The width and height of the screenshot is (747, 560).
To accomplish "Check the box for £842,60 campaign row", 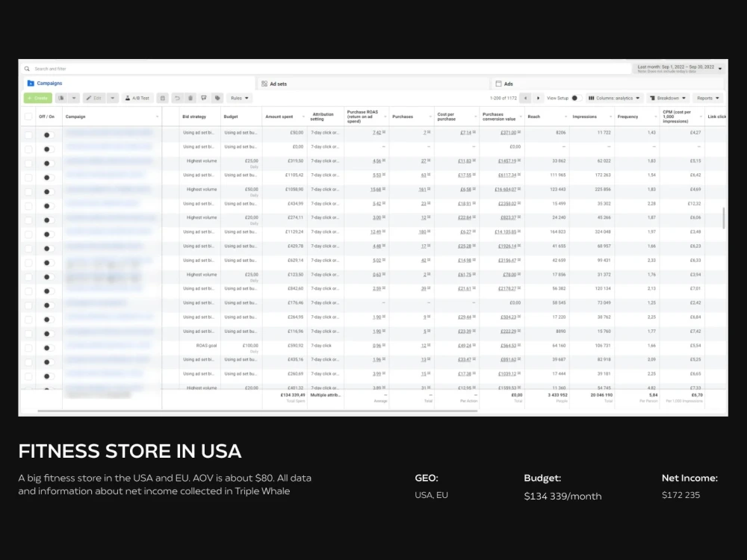I will [28, 291].
